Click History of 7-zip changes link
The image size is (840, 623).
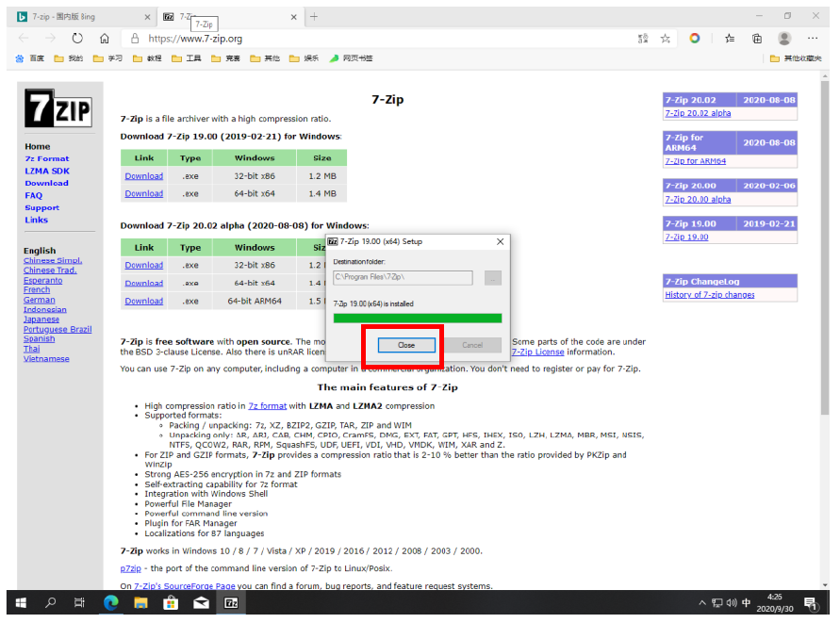click(709, 295)
